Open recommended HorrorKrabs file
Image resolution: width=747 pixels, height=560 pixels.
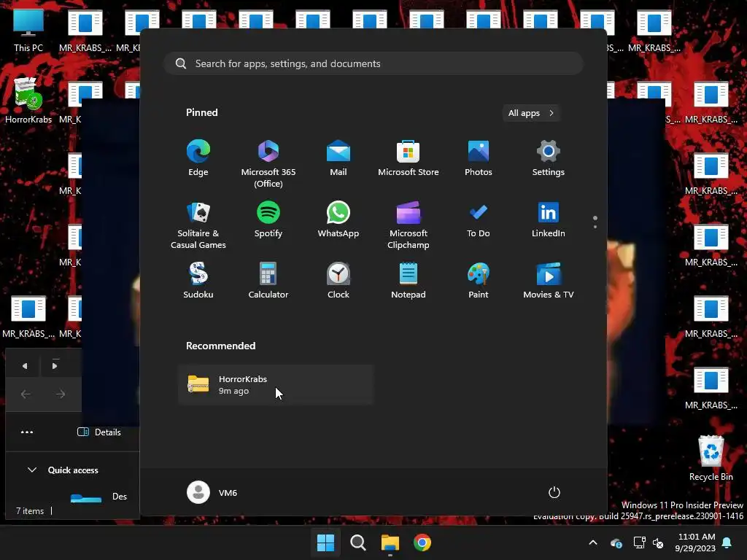[x=276, y=385]
